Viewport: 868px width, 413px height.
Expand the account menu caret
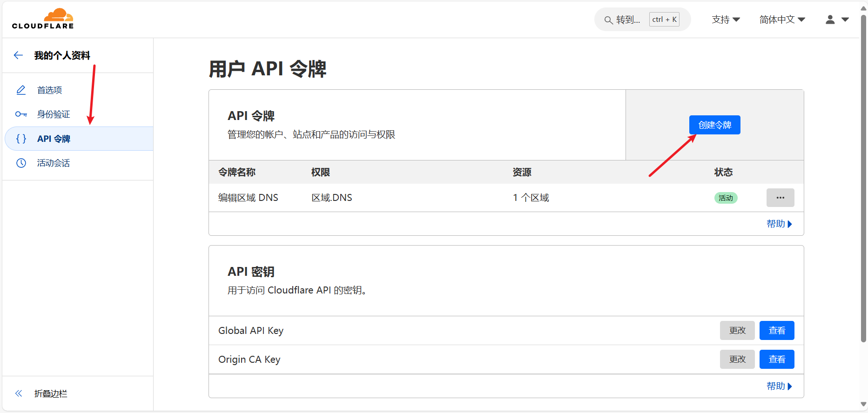(845, 20)
